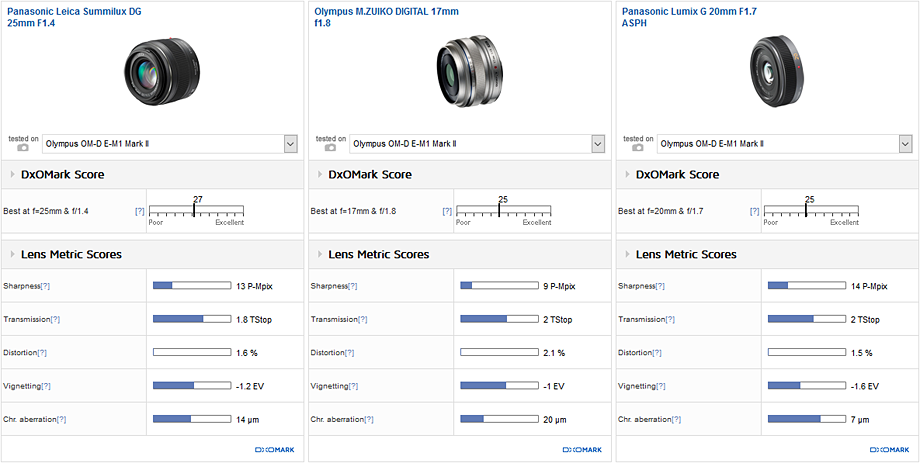
Task: Open Olympus M.ZUIKO DIGITAL 17mm f1.8 link
Action: pos(386,17)
